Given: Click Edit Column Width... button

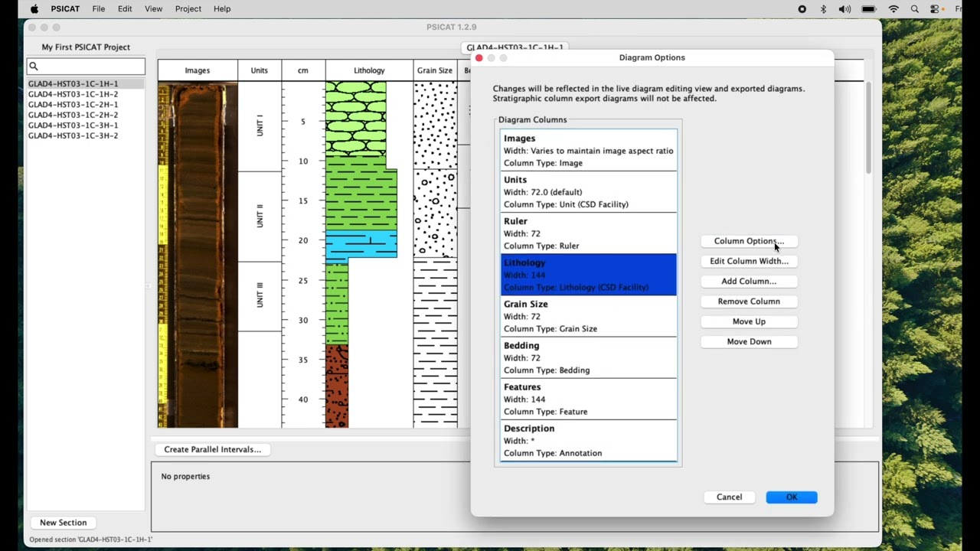Looking at the screenshot, I should point(749,261).
